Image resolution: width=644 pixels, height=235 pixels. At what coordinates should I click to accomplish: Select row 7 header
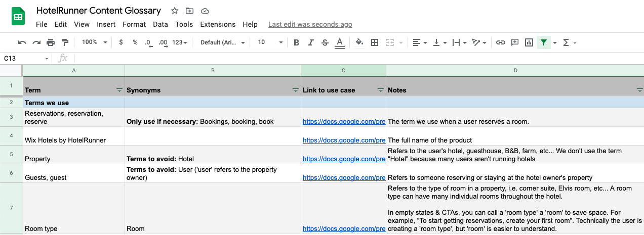11,208
